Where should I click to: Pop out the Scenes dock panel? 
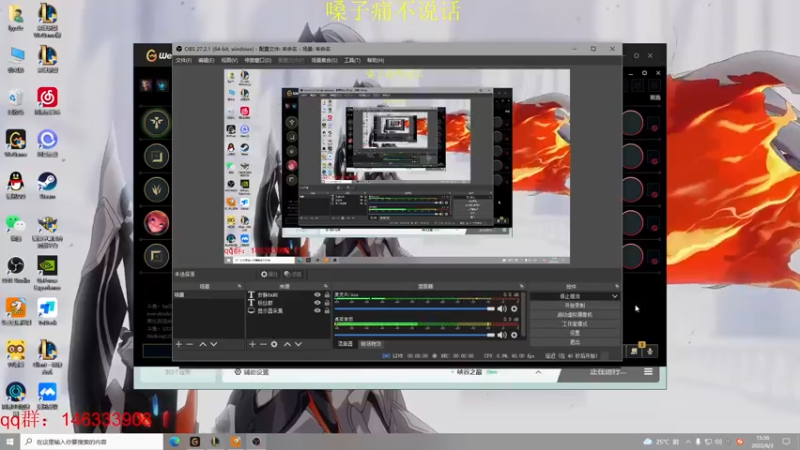(x=240, y=286)
